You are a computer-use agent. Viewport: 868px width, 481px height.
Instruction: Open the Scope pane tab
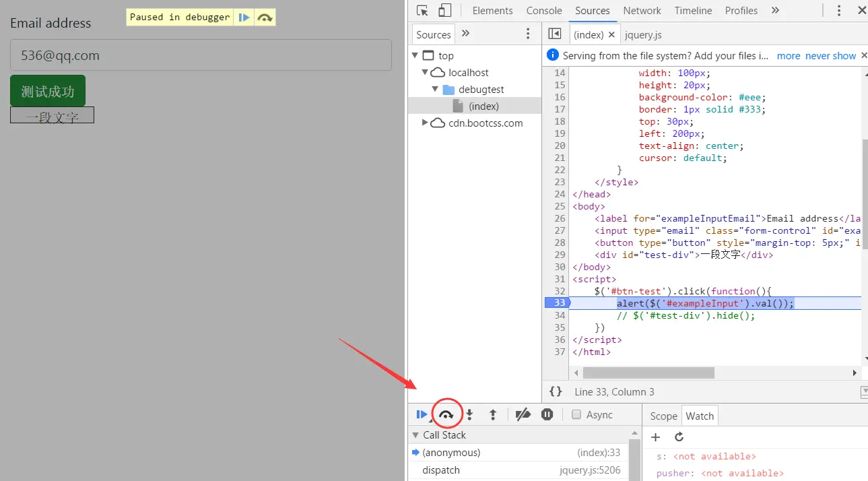pos(663,416)
